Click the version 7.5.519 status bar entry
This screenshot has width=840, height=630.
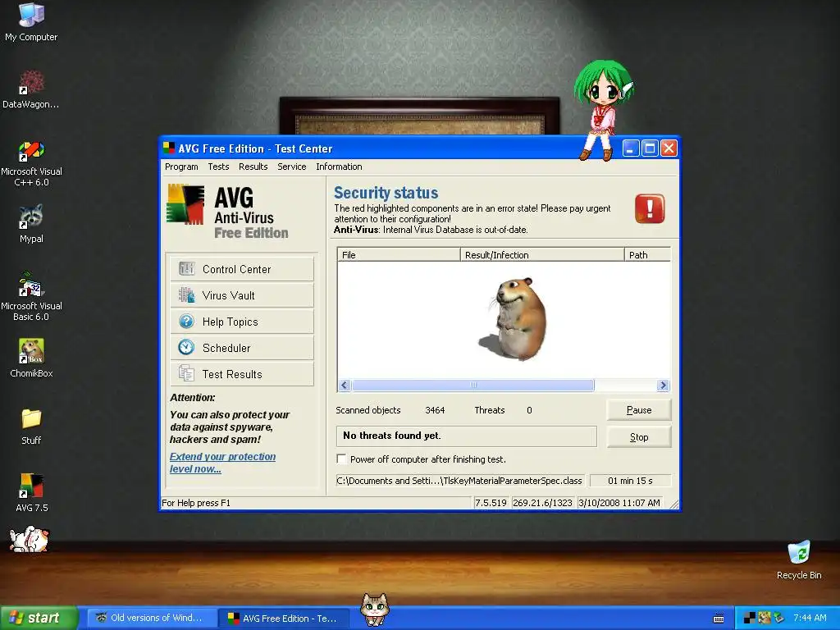click(491, 503)
